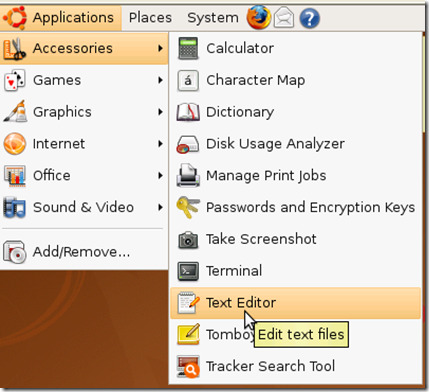Open Disk Usage Analyzer entry

(295, 144)
